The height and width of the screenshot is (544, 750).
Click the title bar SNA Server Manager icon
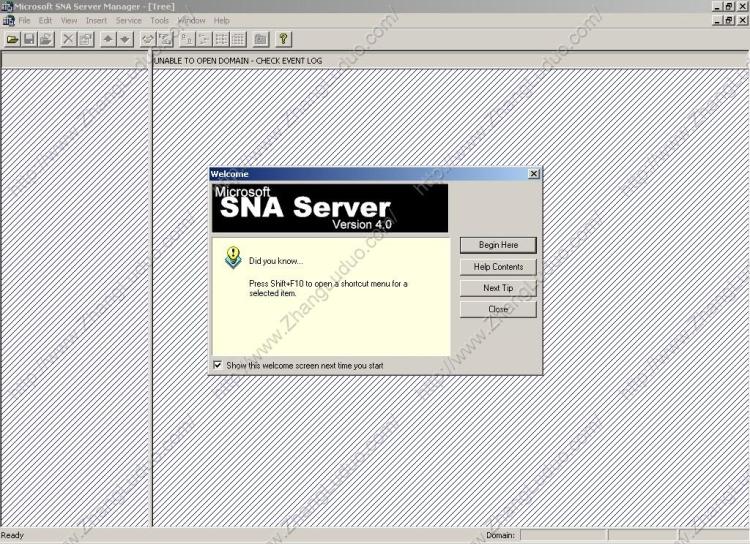(x=7, y=7)
